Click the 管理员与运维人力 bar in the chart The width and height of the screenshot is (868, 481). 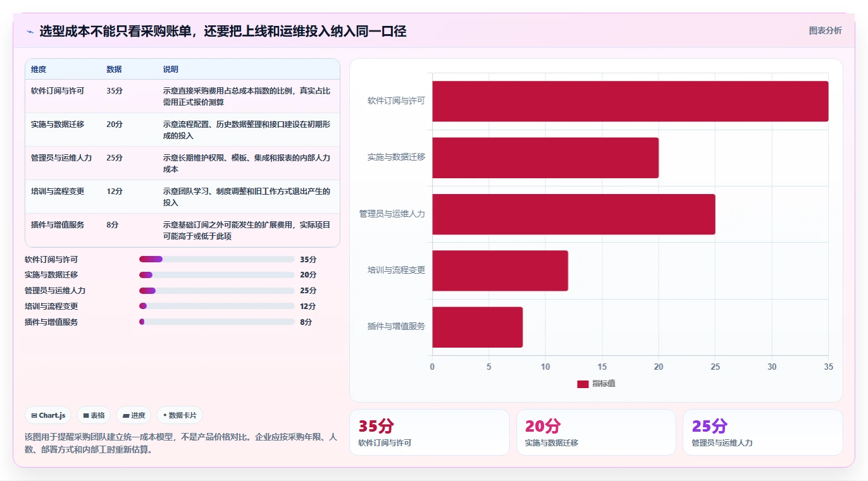[x=574, y=214]
